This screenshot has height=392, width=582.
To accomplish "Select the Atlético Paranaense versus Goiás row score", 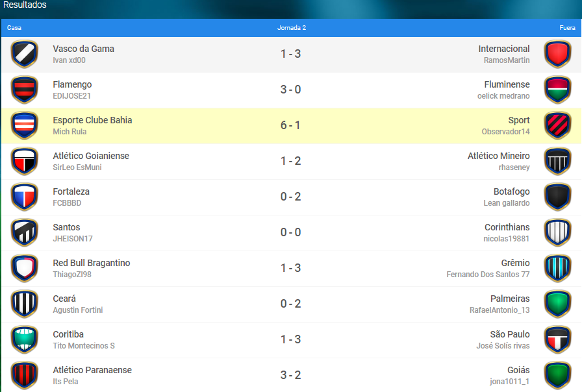I will (x=290, y=375).
